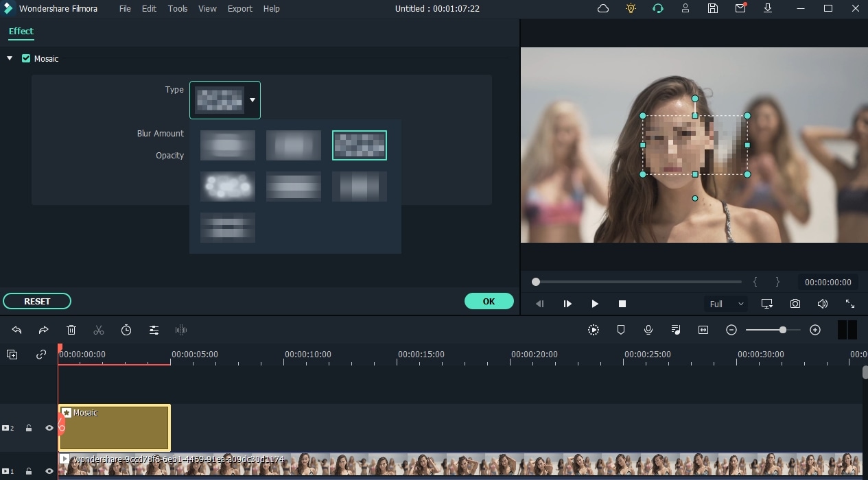Select the first horizontal blur type thumbnail
868x480 pixels.
[x=228, y=145]
